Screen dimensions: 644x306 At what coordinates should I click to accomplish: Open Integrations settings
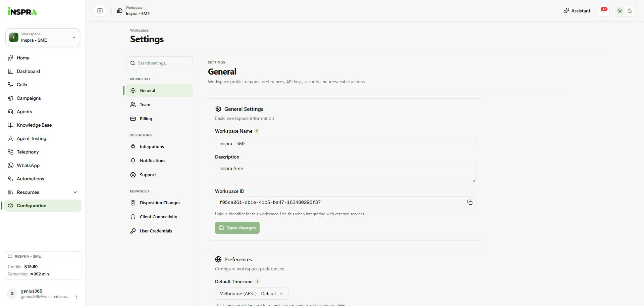point(159,146)
